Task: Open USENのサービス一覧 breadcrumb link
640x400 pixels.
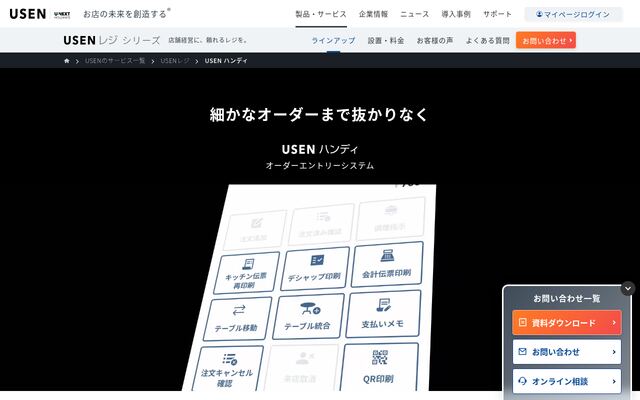Action: [x=115, y=61]
